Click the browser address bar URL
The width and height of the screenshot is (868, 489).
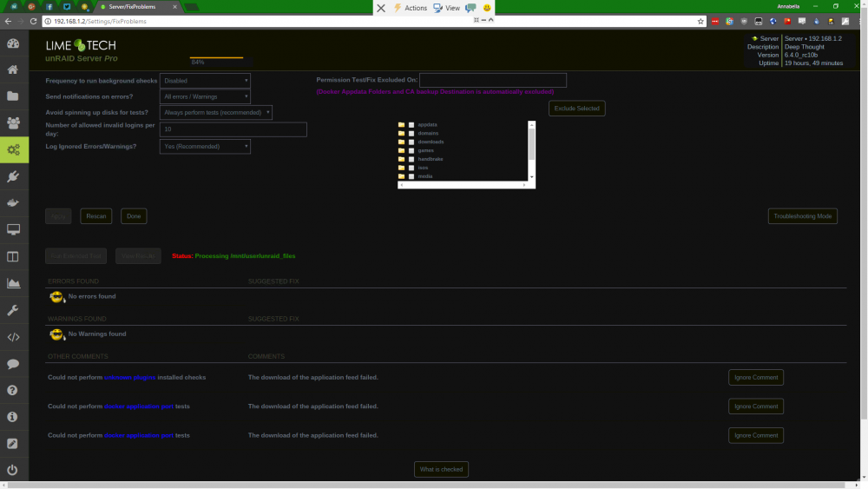point(100,21)
